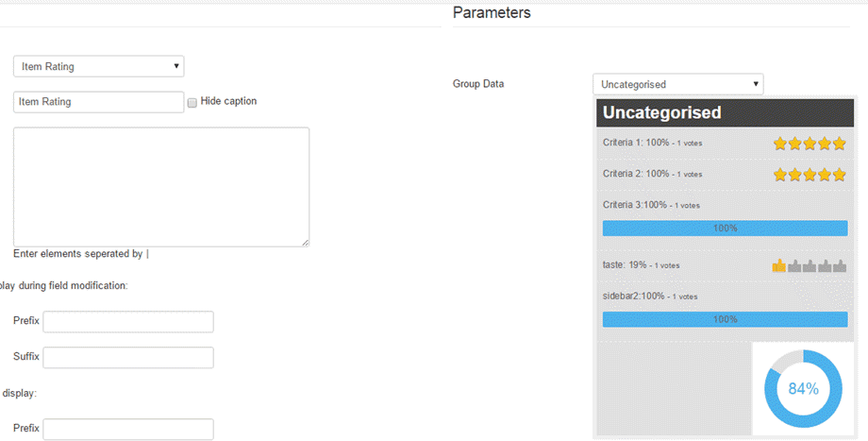
Task: Focus the bottom Prefix input field
Action: pos(128,429)
